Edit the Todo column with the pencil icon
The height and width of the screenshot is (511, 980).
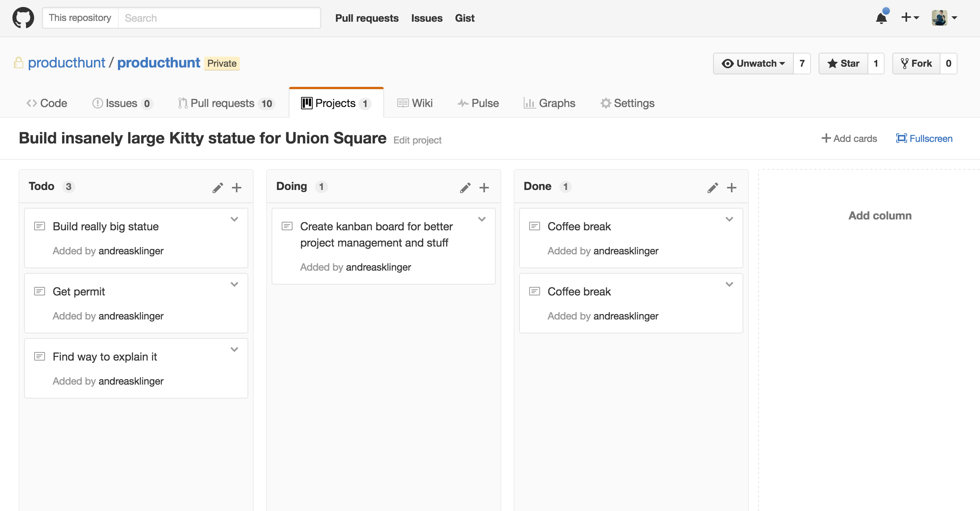click(218, 188)
